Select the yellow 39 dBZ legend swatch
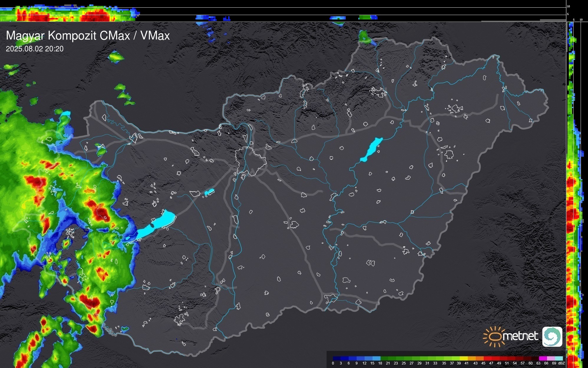 464,358
